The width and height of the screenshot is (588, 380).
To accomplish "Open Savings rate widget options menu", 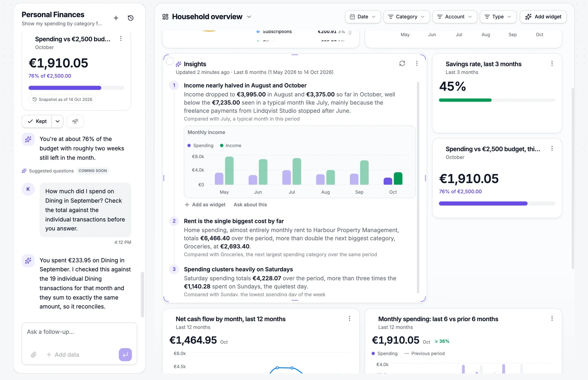I will coord(552,63).
